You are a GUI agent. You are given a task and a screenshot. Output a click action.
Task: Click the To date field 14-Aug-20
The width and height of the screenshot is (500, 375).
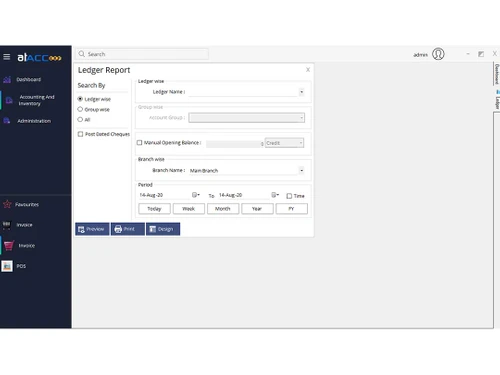tap(244, 195)
